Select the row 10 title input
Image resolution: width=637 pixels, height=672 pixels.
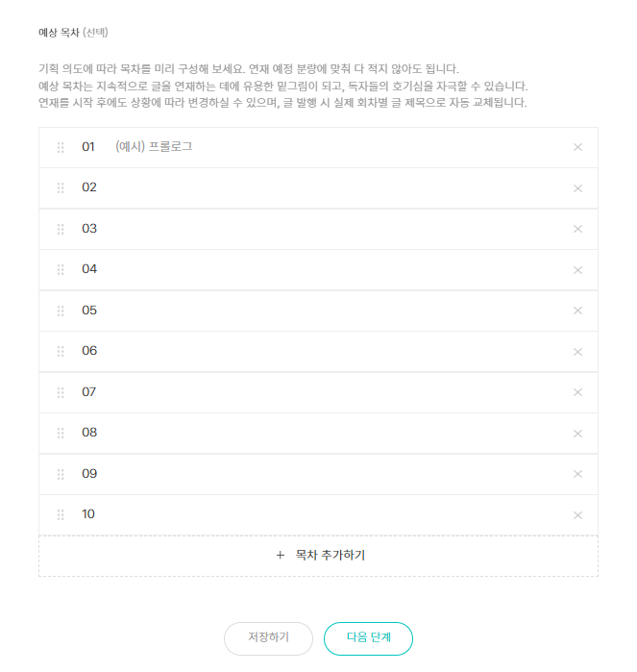tap(327, 515)
